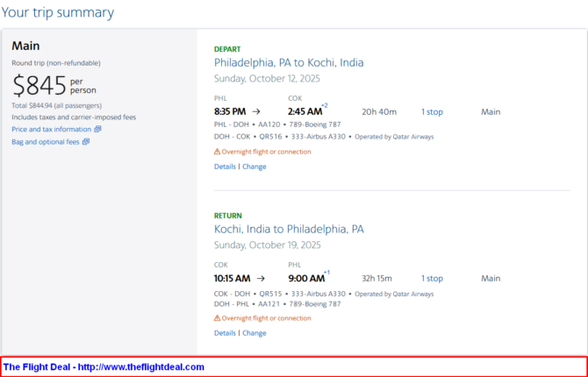Open Details for the return flight

coord(225,333)
